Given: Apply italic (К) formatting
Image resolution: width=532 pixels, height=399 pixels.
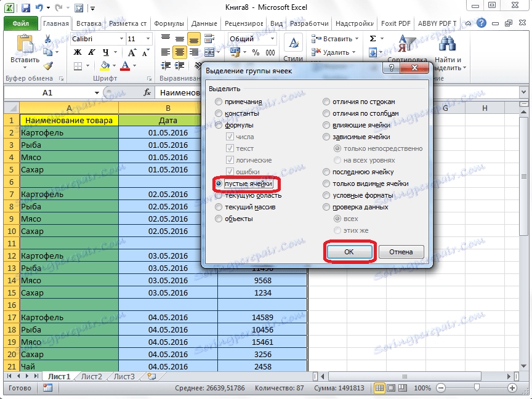Looking at the screenshot, I should (92, 52).
